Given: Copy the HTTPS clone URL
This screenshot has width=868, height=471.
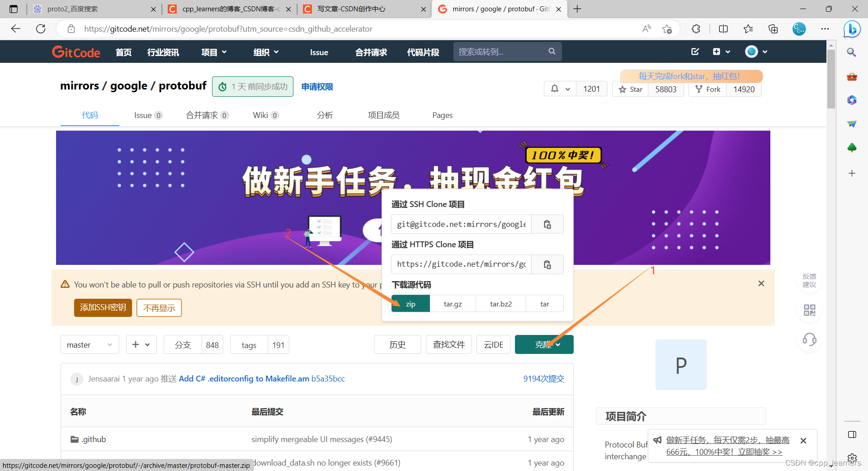Looking at the screenshot, I should [x=547, y=264].
